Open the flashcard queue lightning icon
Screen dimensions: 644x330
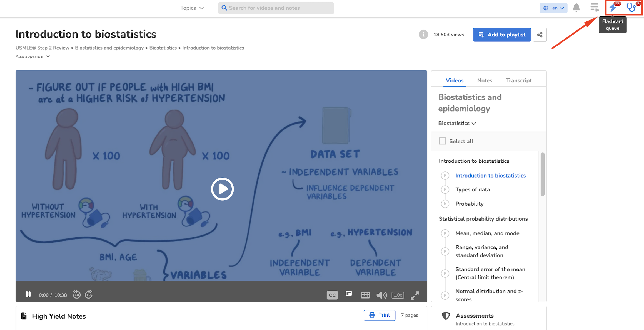pyautogui.click(x=613, y=8)
